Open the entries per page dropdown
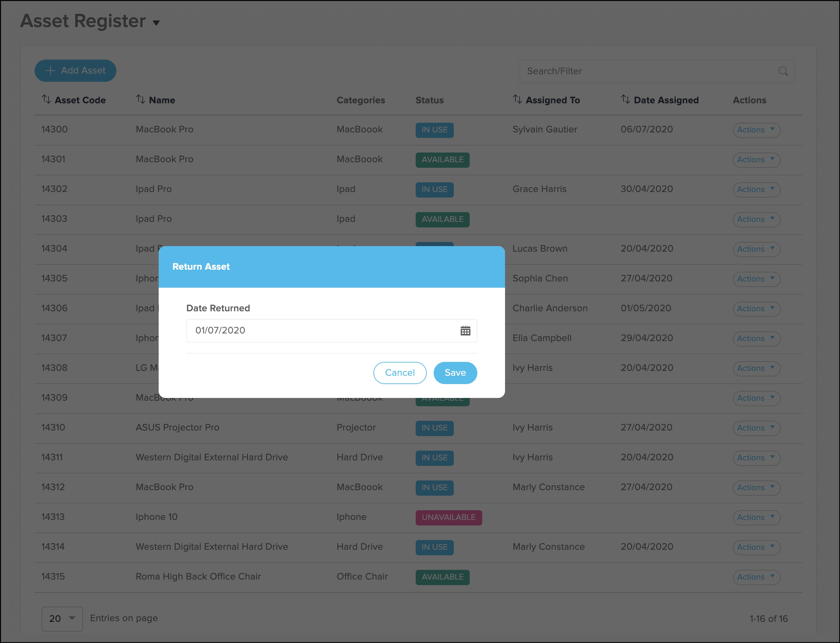 coord(62,618)
